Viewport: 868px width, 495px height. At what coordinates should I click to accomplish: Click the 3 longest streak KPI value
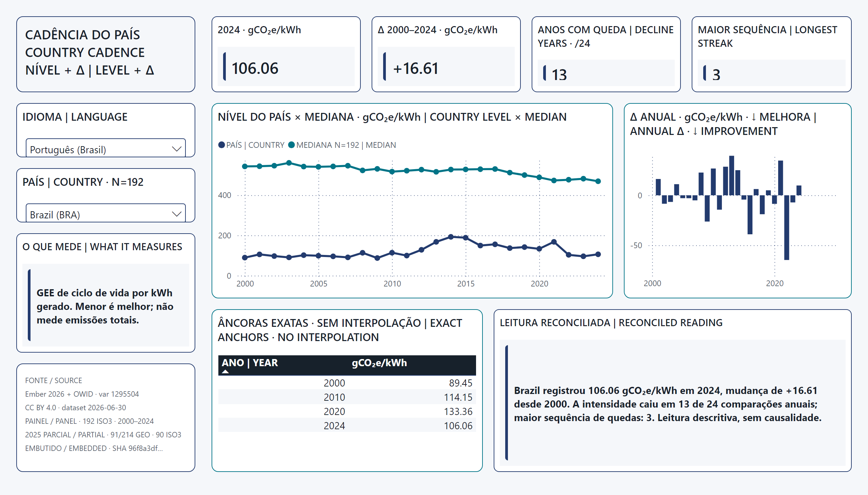pos(716,75)
